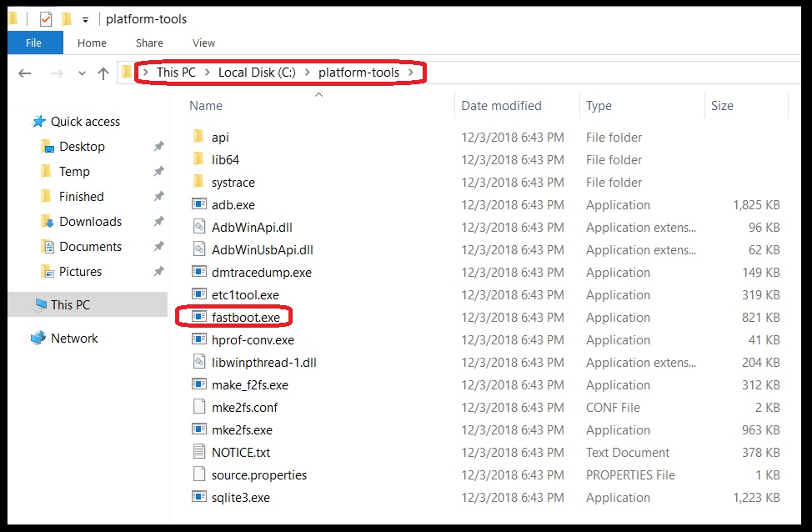Viewport: 812px width, 532px height.
Task: Click the '1,825 KB' size of adb.exe
Action: (x=757, y=205)
